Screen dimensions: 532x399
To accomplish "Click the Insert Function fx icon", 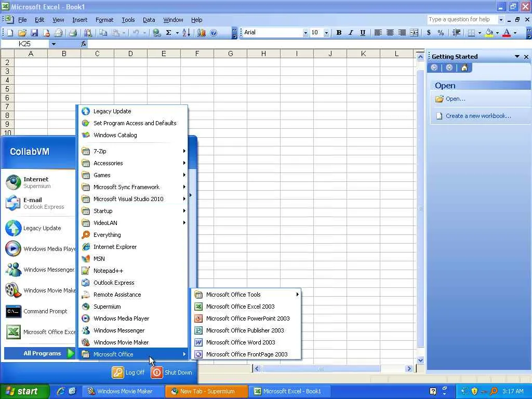I will pyautogui.click(x=84, y=44).
